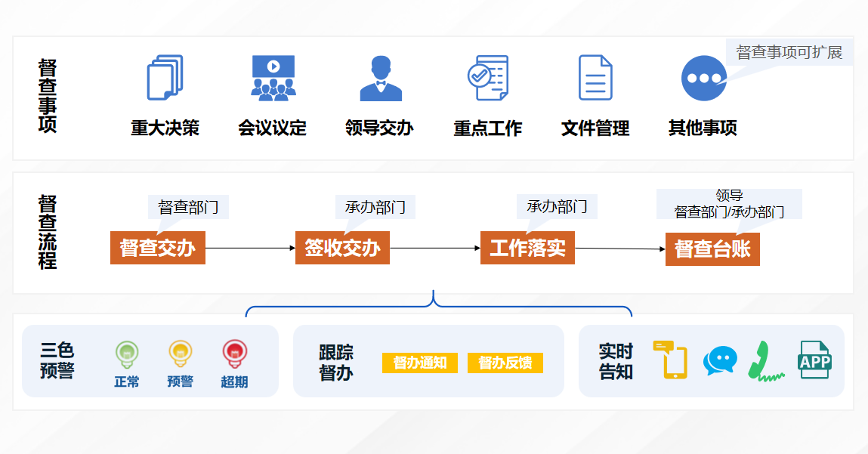Select the 工作落实 orange step box
This screenshot has height=454, width=868.
[x=527, y=248]
